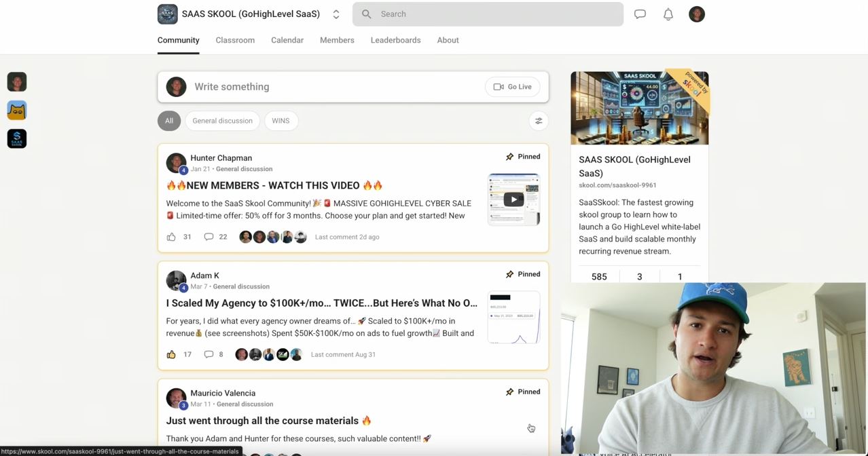Viewport: 868px width, 456px height.
Task: Filter posts by General discussion
Action: pyautogui.click(x=222, y=121)
